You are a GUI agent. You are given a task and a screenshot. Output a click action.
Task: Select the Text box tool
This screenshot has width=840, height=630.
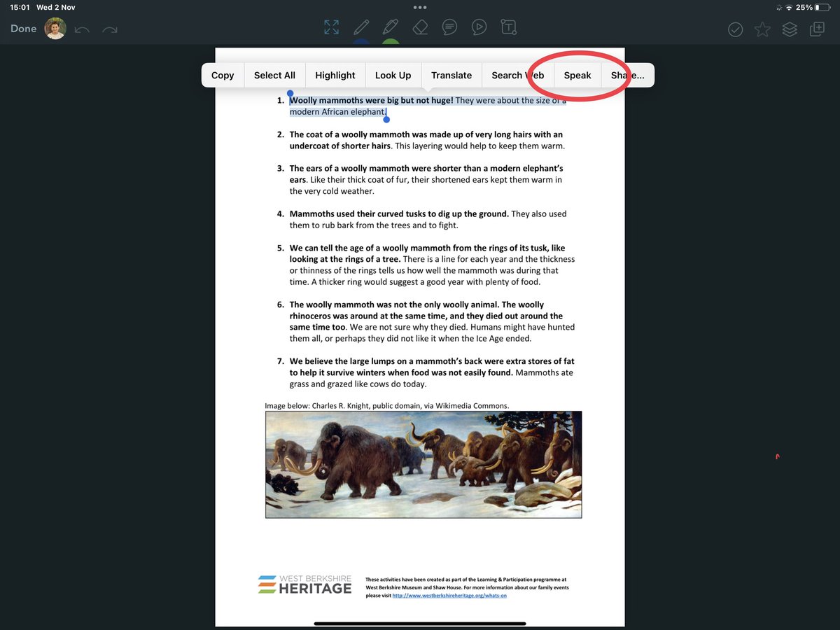[508, 27]
